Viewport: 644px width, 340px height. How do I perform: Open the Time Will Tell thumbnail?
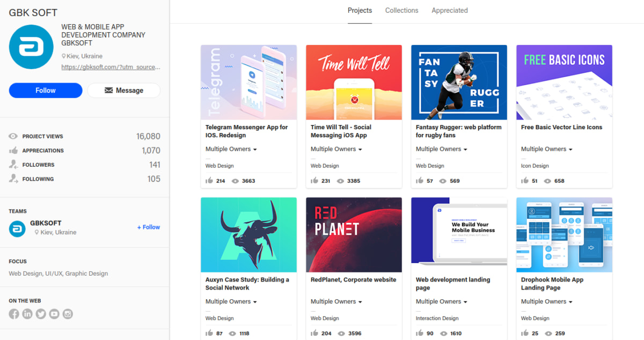pyautogui.click(x=354, y=82)
